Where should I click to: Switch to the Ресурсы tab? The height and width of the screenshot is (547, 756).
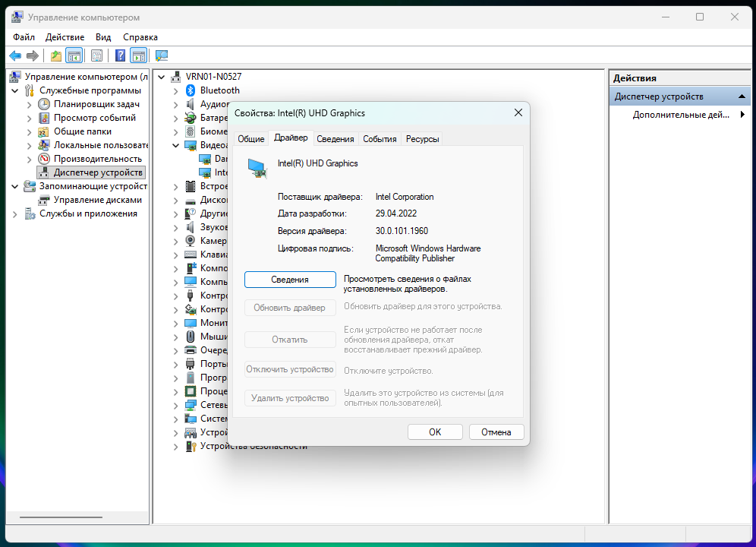(422, 139)
